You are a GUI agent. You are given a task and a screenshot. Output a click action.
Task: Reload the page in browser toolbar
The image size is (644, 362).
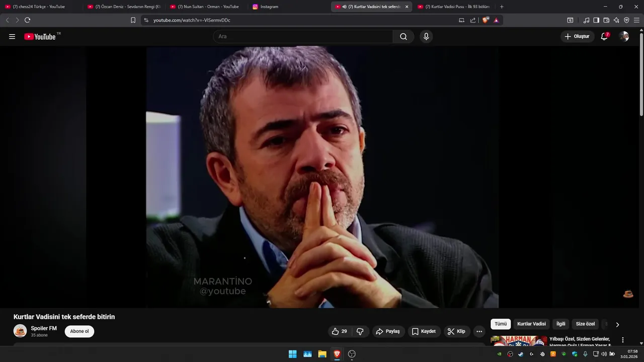point(27,20)
